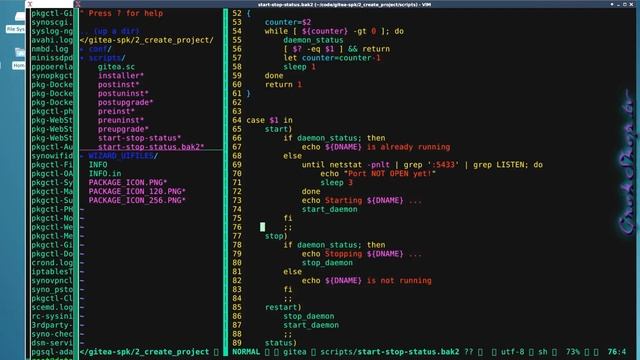Image resolution: width=640 pixels, height=360 pixels.
Task: Open gitea.sc file in NERDTree
Action: pos(116,67)
